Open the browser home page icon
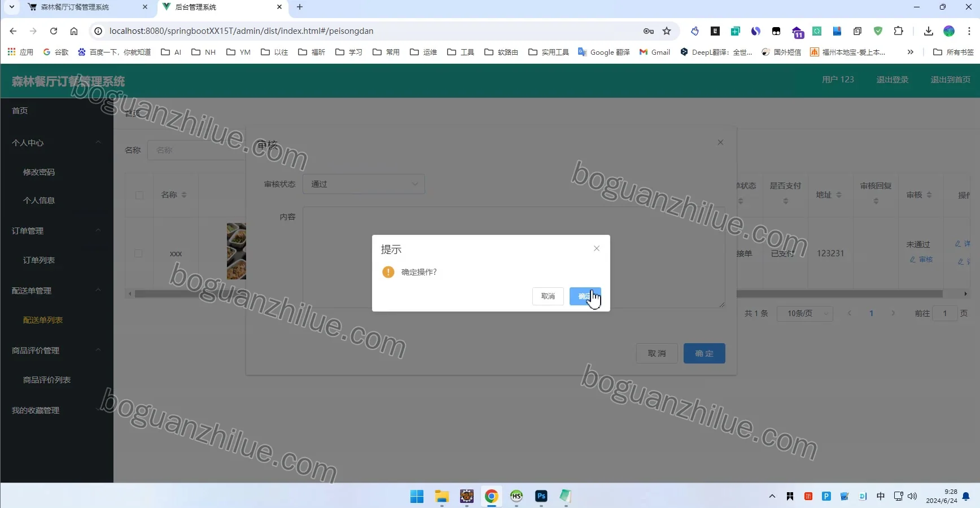 pyautogui.click(x=74, y=31)
